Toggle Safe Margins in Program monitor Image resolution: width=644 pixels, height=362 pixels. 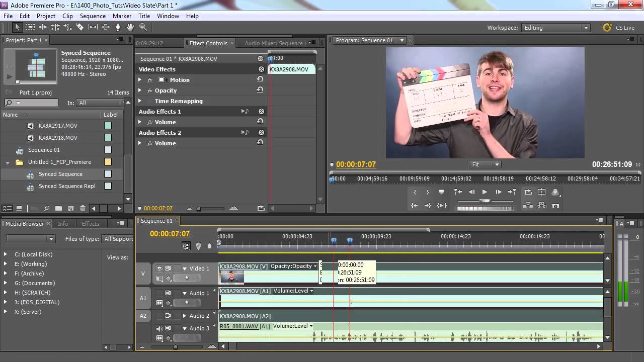[541, 192]
